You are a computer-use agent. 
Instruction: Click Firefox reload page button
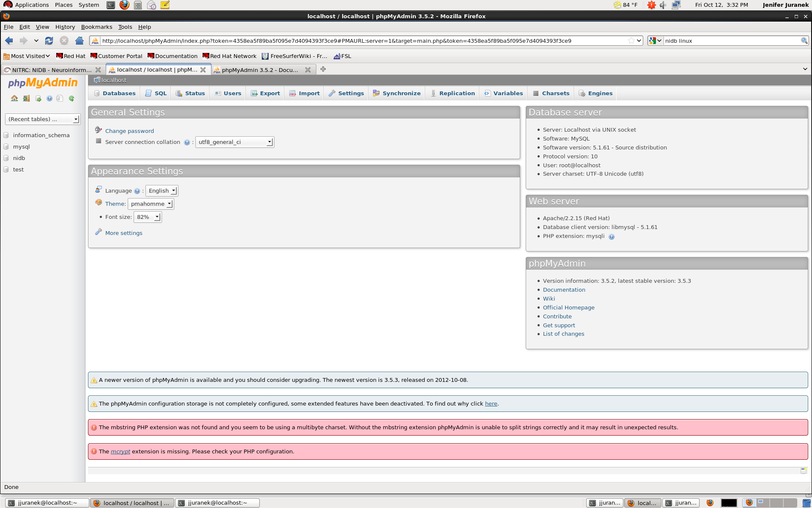(49, 41)
